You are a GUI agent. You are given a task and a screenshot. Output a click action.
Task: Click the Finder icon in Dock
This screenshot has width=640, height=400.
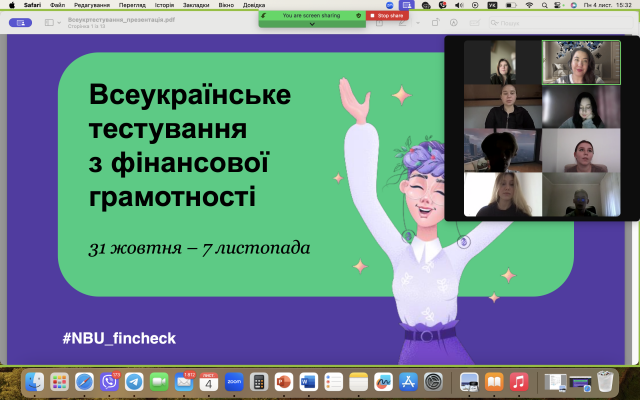[35, 382]
